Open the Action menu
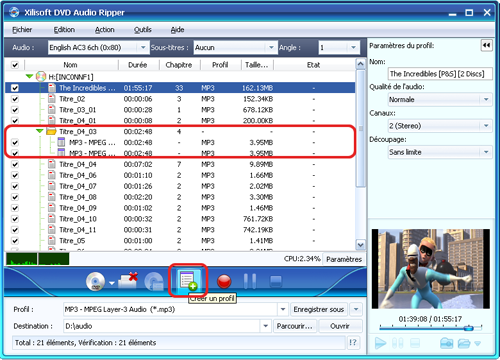Image resolution: width=500 pixels, height=360 pixels. pos(105,30)
